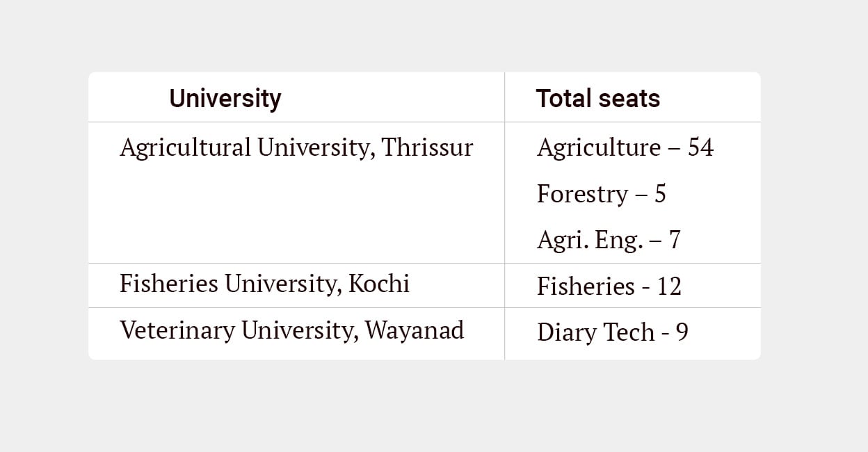Click the word Kochi in second row
This screenshot has height=452, width=868.
pos(379,284)
